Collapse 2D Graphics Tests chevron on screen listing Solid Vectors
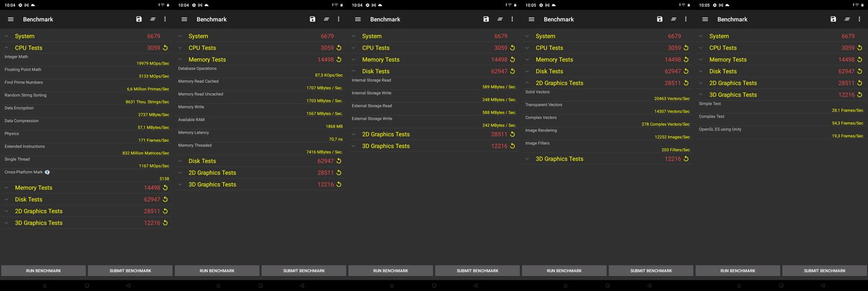Viewport: 868px width, 291px height. [x=528, y=83]
